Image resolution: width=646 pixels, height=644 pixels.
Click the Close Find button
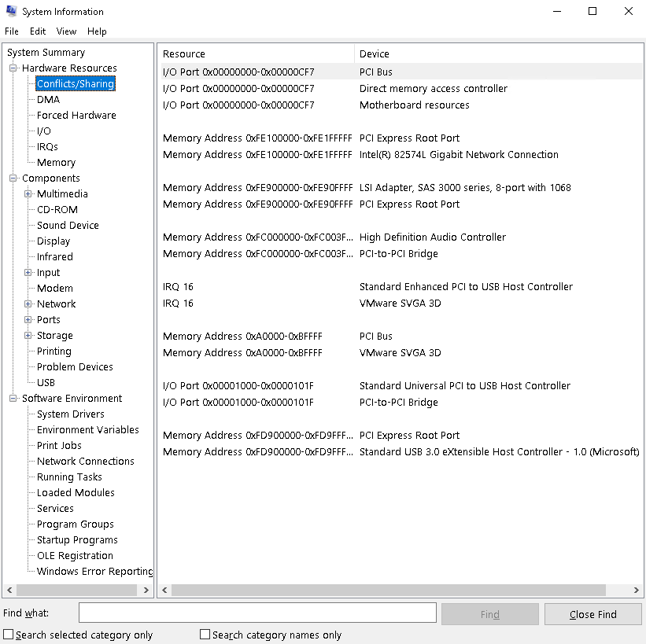592,613
